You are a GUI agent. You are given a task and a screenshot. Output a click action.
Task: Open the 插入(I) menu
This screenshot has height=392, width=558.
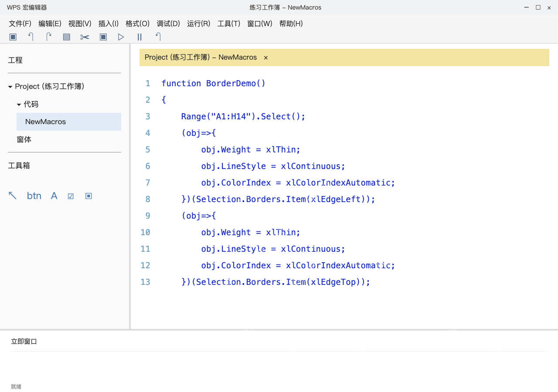[x=109, y=24]
